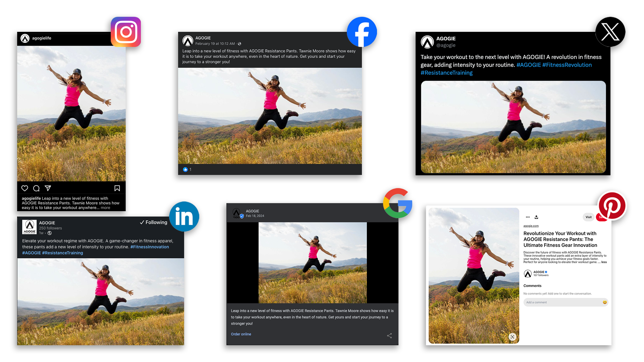Click the Google logo badge
Viewport: 644px width, 362px height.
[398, 203]
